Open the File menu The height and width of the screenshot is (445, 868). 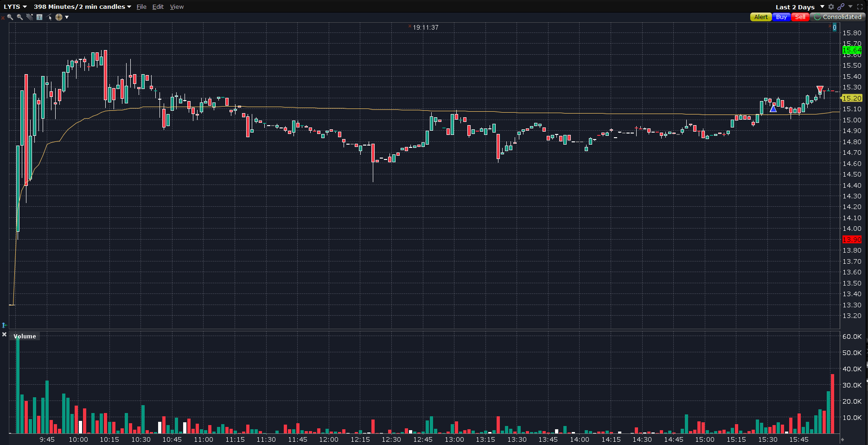click(141, 6)
